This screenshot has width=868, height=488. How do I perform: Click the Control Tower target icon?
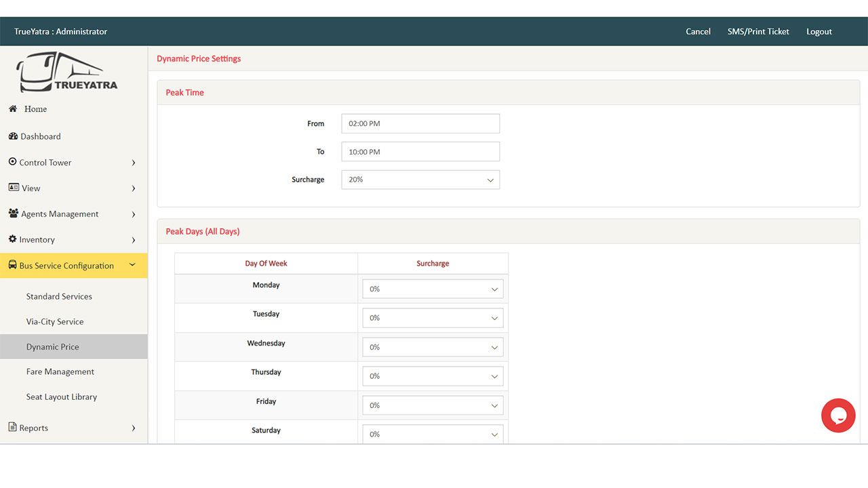13,162
